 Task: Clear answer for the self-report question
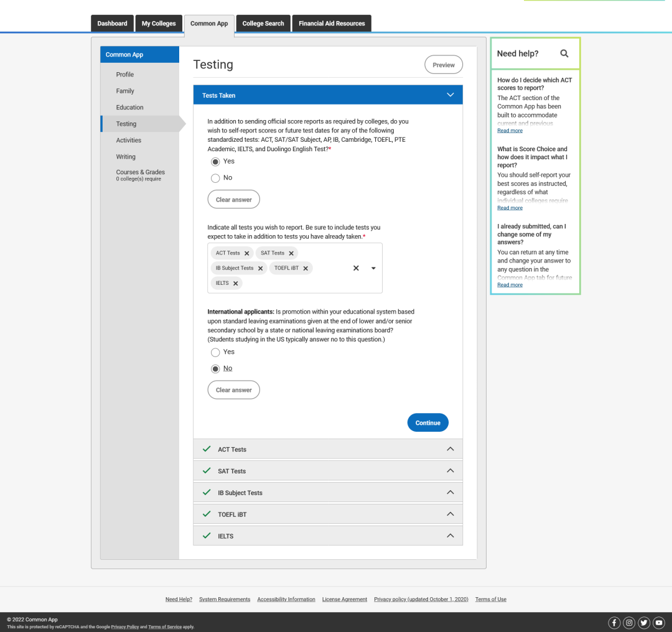click(x=233, y=199)
